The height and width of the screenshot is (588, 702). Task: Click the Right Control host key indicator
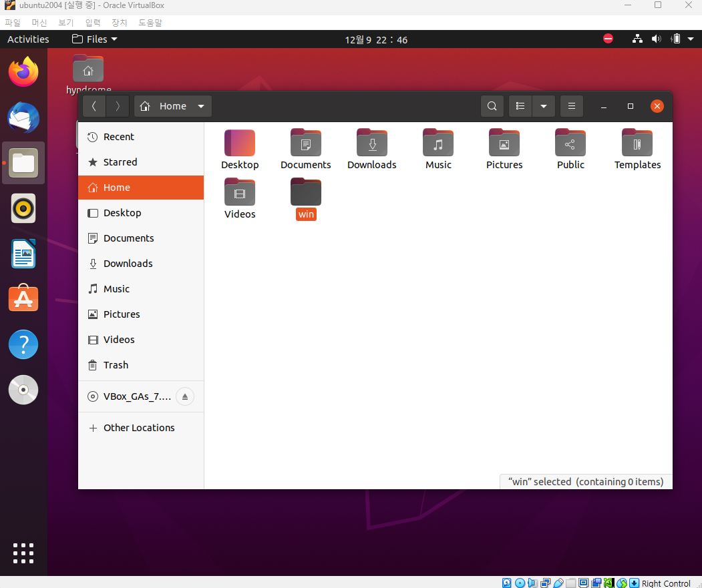click(666, 583)
